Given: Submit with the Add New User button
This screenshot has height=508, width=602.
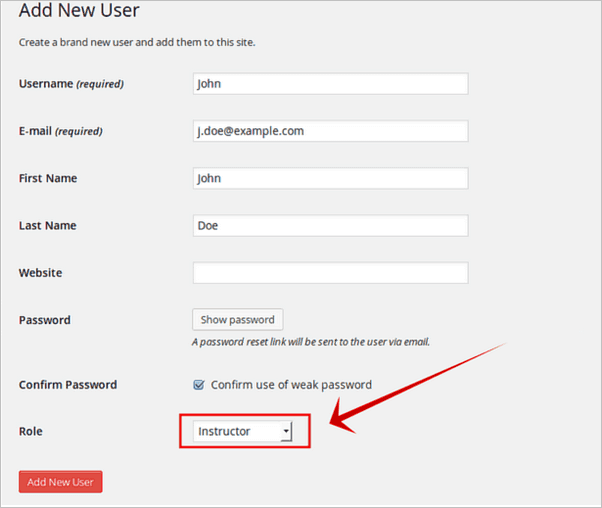Looking at the screenshot, I should [60, 482].
